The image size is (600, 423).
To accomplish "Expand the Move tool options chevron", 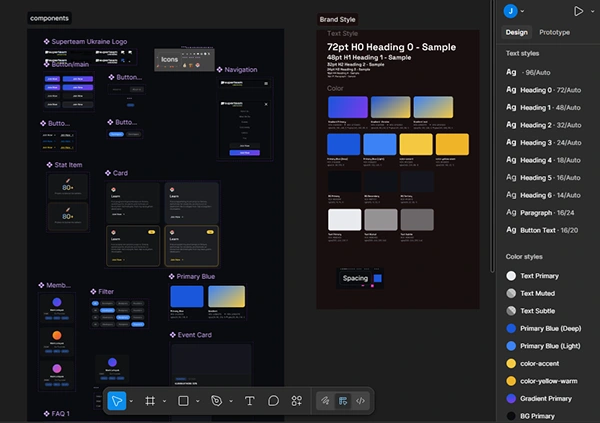I will 133,401.
